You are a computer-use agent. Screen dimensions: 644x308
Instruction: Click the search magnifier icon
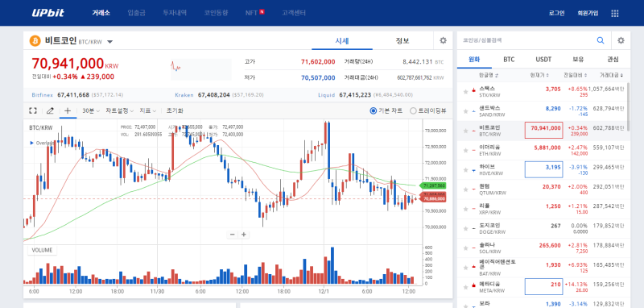tap(601, 40)
